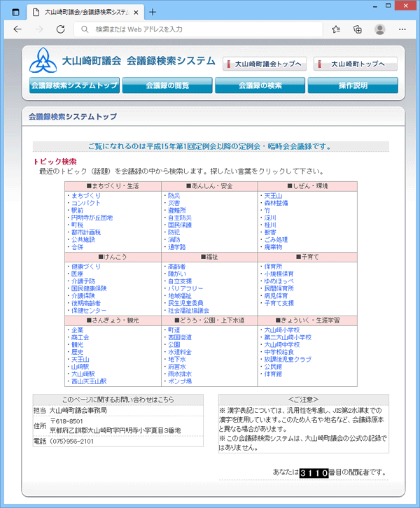The image size is (420, 508).
Task: Open 大山崎町議会トップへ button
Action: pos(265,64)
